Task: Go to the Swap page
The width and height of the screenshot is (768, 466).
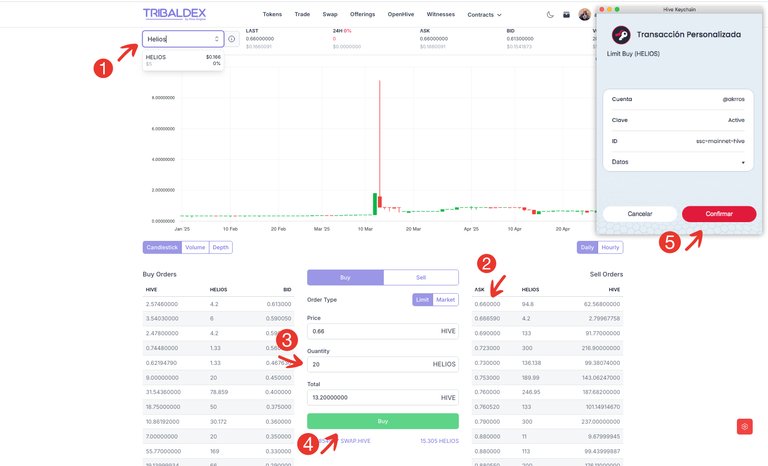Action: pyautogui.click(x=330, y=14)
